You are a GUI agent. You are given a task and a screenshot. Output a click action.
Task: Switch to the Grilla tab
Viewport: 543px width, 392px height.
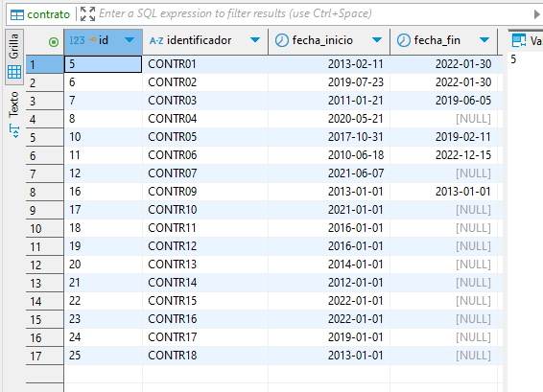click(x=14, y=57)
